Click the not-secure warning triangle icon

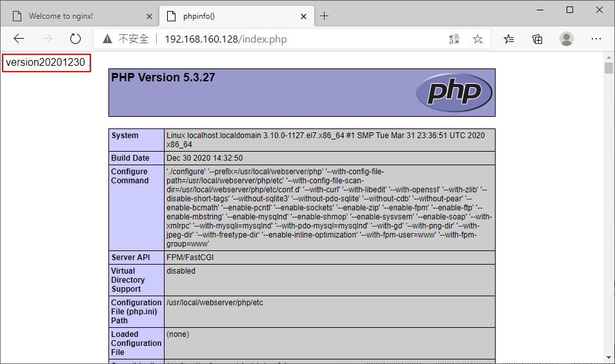click(108, 39)
